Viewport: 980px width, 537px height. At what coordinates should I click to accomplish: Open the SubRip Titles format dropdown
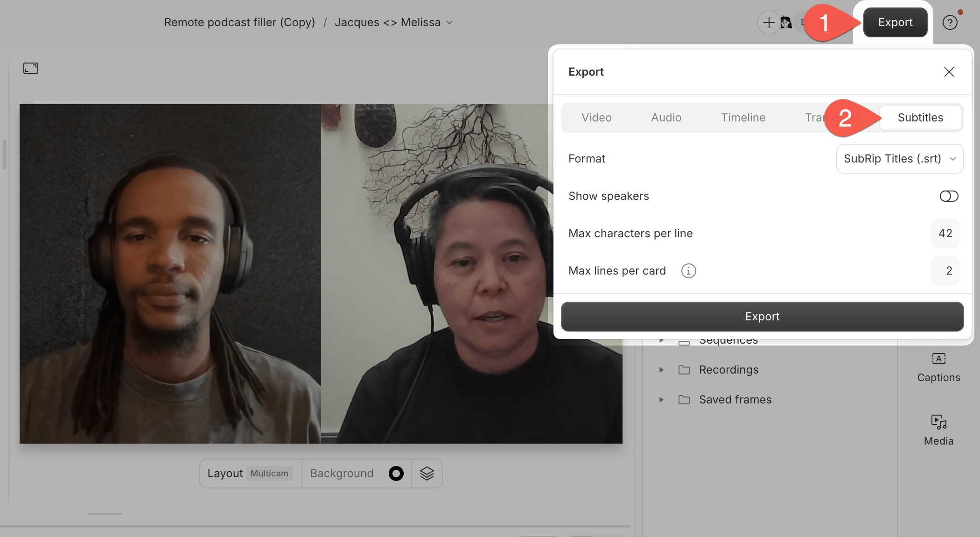(x=900, y=159)
